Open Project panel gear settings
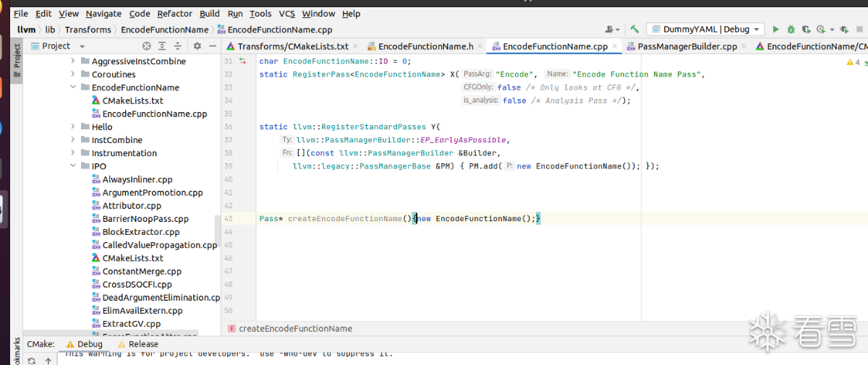This screenshot has width=868, height=365. (197, 46)
